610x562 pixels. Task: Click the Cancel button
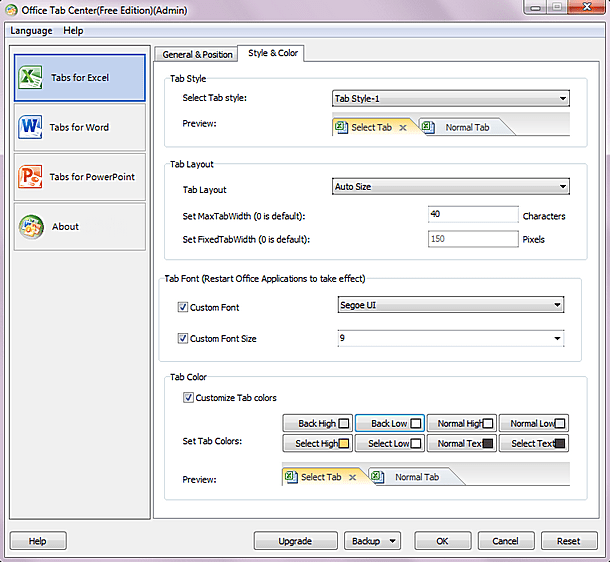point(505,541)
